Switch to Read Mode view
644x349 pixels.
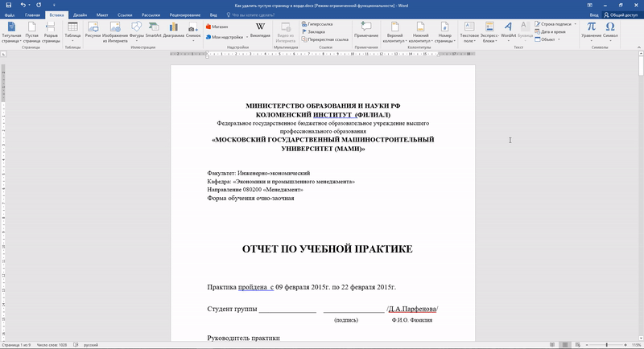[552, 345]
